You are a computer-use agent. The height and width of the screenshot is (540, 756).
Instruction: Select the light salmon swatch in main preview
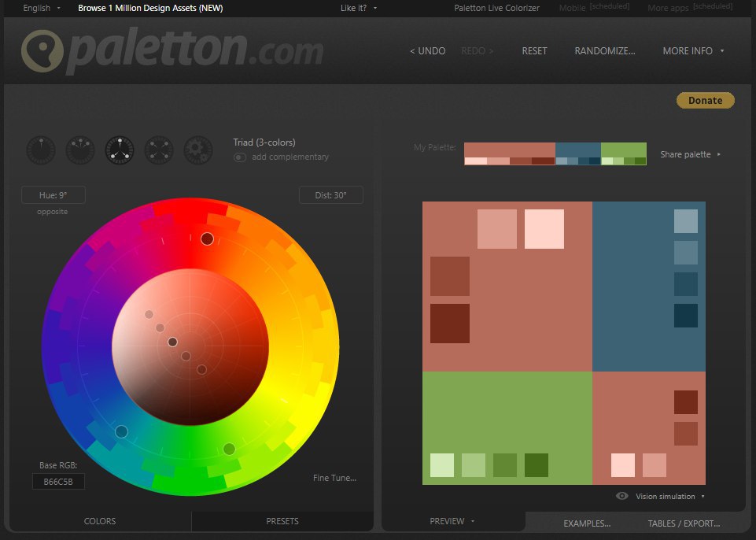[x=497, y=229]
